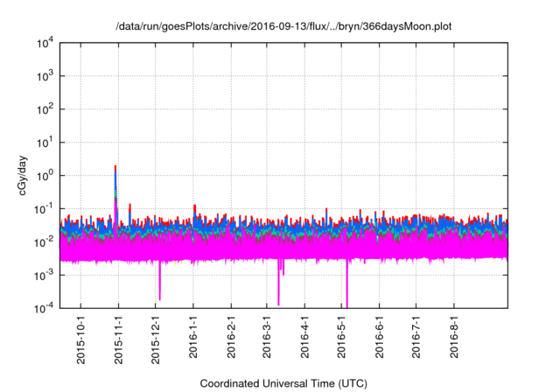Click the 10^2 y-axis tick label
This screenshot has height=392, width=560.
point(45,109)
